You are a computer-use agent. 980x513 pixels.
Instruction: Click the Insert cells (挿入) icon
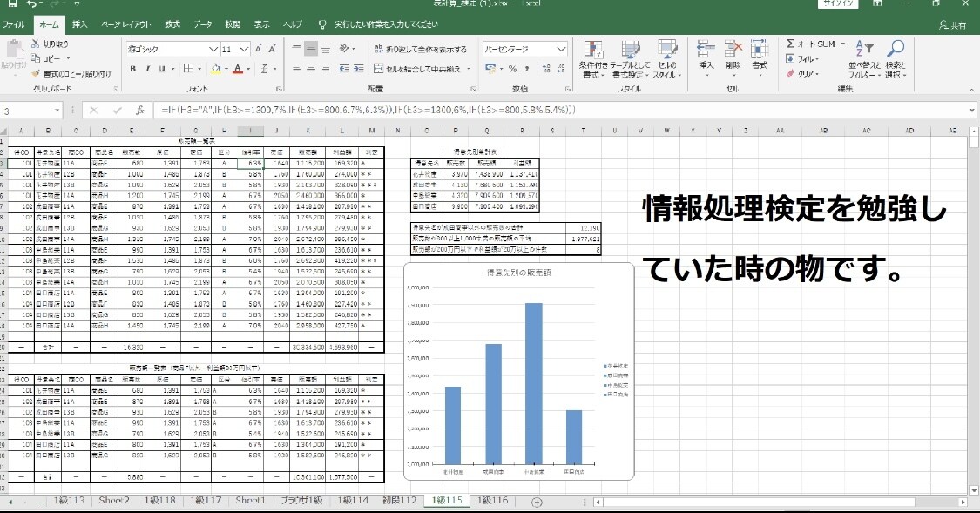(x=706, y=50)
